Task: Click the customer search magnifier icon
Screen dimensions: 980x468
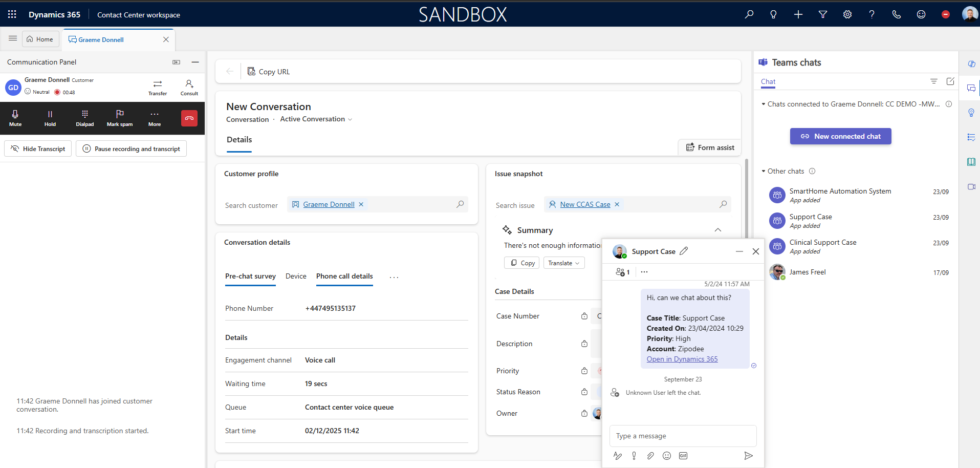Action: coord(460,204)
